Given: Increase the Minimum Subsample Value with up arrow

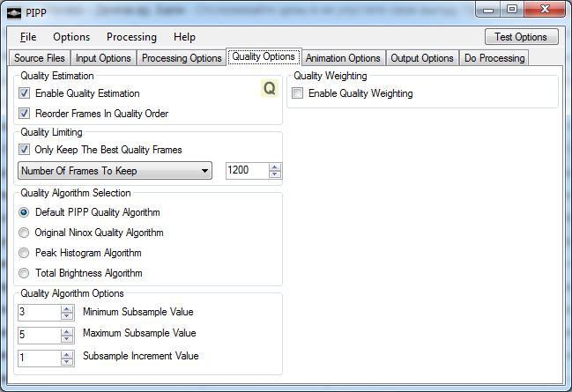Looking at the screenshot, I should pos(67,308).
